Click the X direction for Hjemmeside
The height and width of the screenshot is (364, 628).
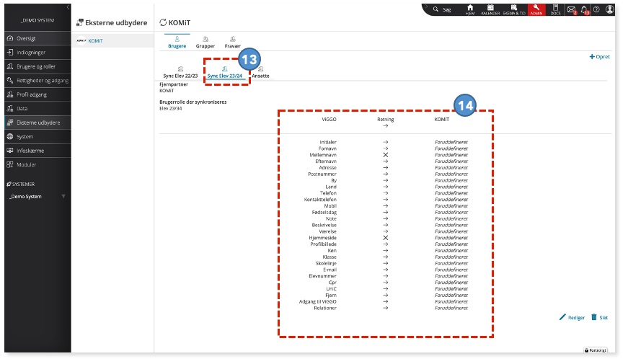coord(385,238)
